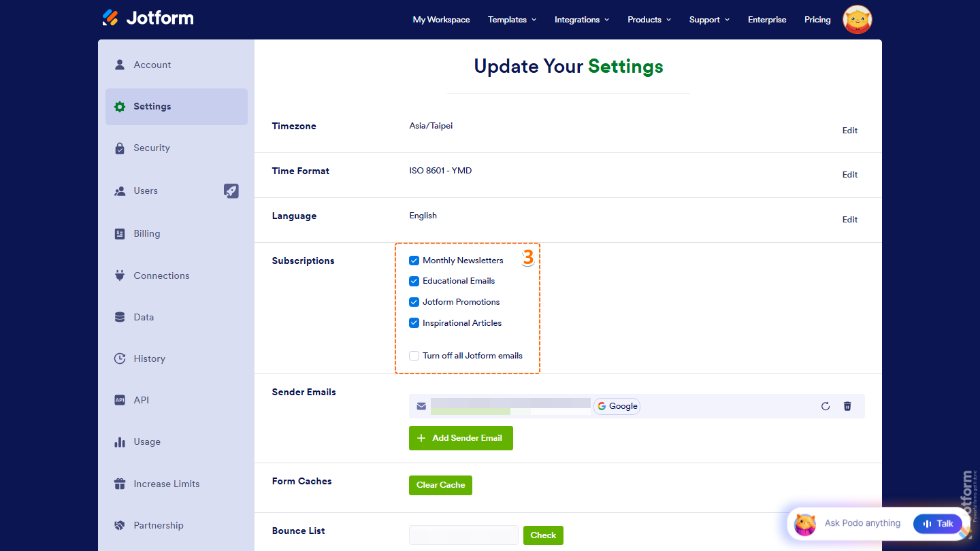Click the Connections plug icon in the sidebar

[x=120, y=275]
